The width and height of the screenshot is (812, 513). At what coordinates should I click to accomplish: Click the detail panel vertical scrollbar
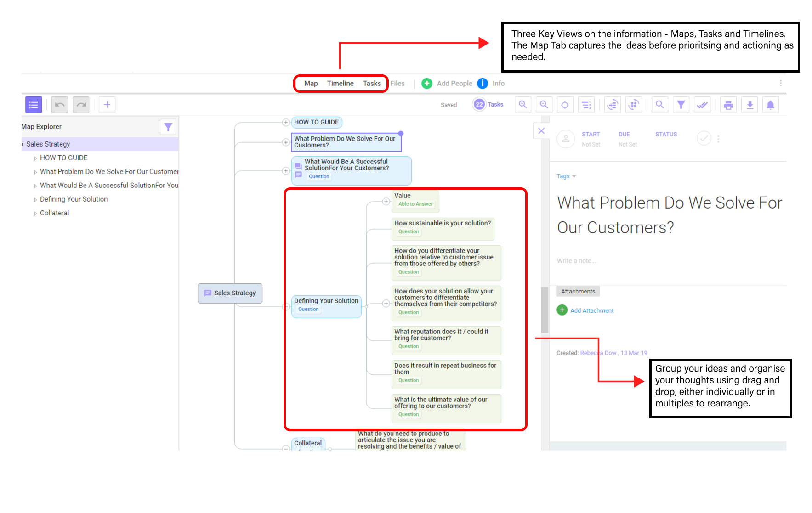(x=545, y=309)
